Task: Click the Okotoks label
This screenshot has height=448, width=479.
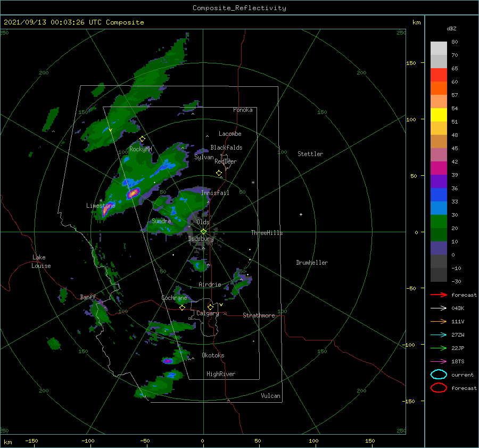Action: coord(213,355)
